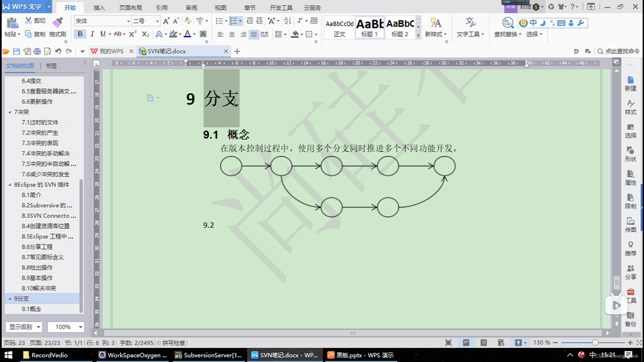The height and width of the screenshot is (362, 644).
Task: Click the Format Painter brush icon
Action: coord(57,22)
